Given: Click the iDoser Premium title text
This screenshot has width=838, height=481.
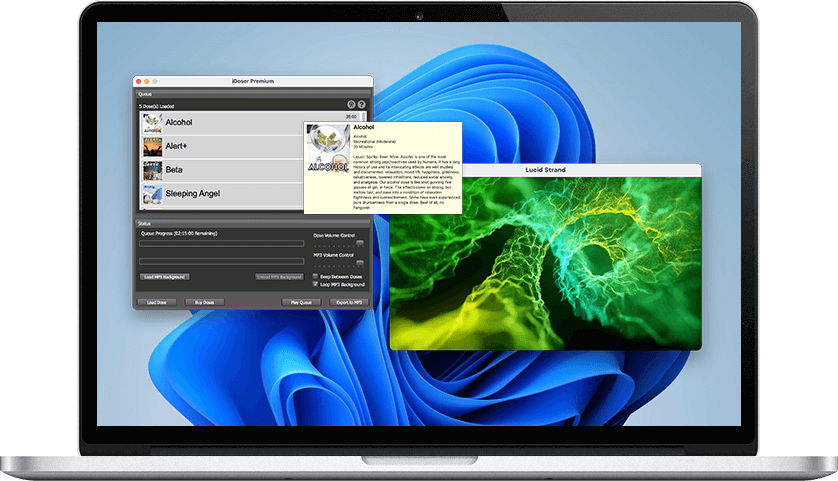Looking at the screenshot, I should pyautogui.click(x=253, y=81).
